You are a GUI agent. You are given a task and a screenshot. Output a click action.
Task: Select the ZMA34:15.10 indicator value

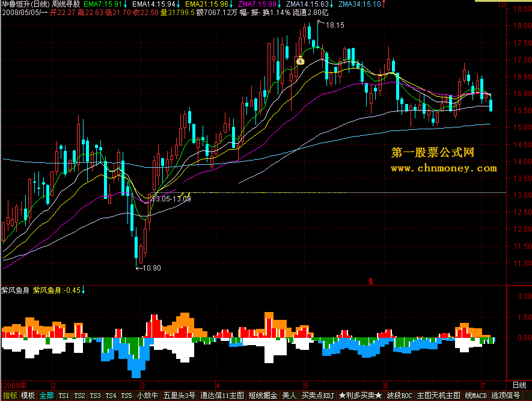[359, 4]
